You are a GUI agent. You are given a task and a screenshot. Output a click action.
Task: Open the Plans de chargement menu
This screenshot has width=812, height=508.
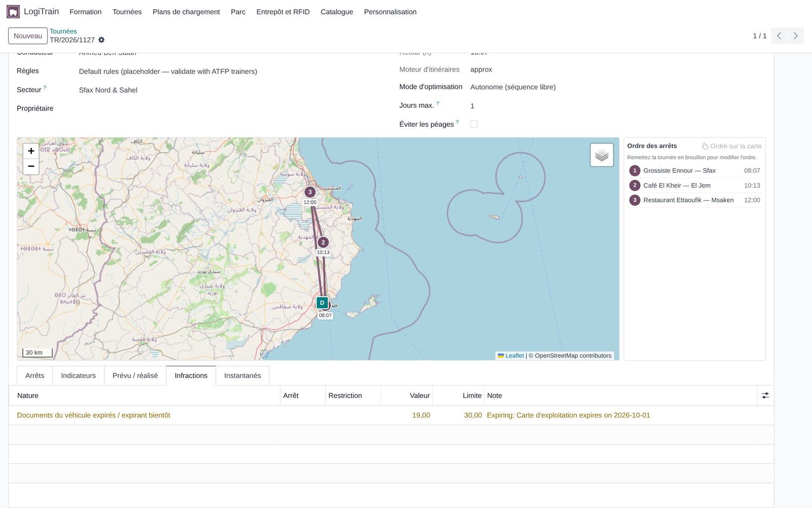click(x=186, y=12)
